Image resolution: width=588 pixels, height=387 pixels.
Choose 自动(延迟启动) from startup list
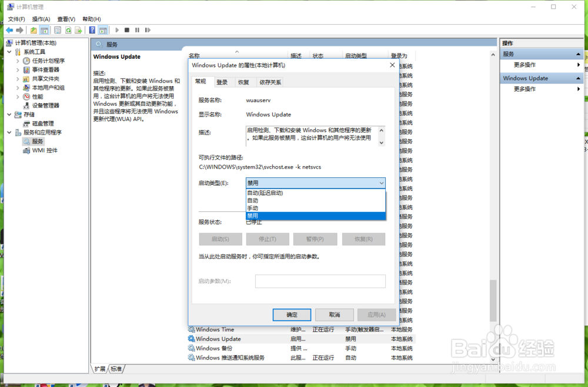pos(315,193)
